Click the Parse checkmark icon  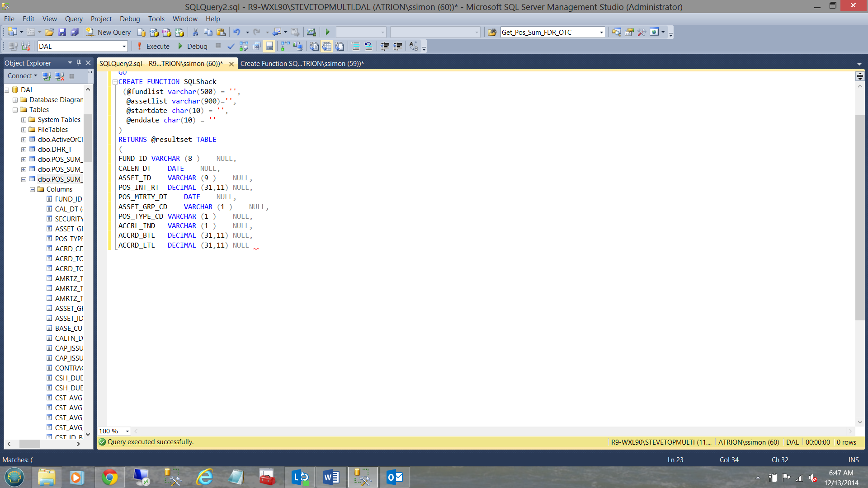pyautogui.click(x=231, y=46)
